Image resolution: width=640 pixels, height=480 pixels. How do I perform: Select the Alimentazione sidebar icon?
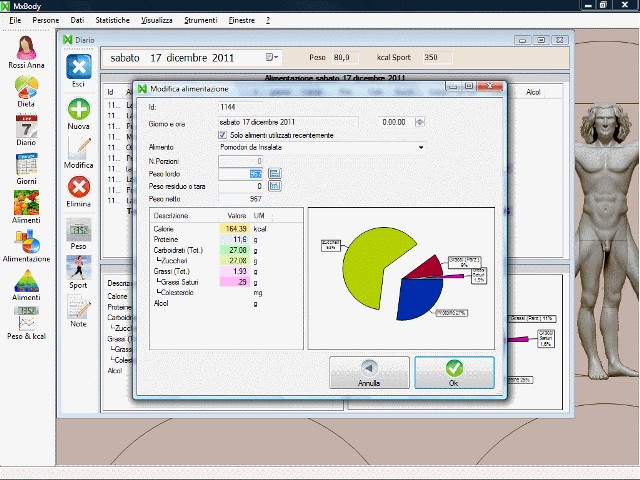[x=27, y=243]
